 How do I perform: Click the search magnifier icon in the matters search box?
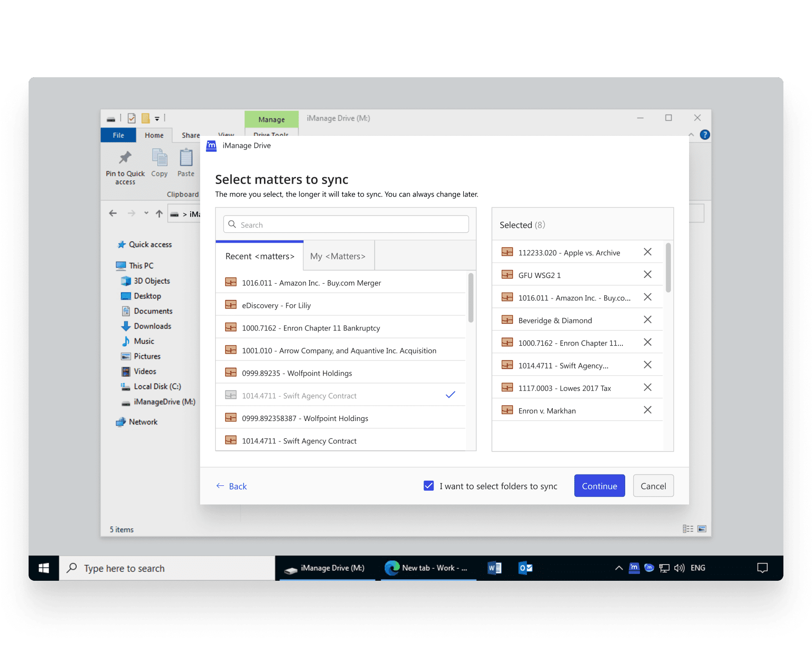pyautogui.click(x=232, y=224)
